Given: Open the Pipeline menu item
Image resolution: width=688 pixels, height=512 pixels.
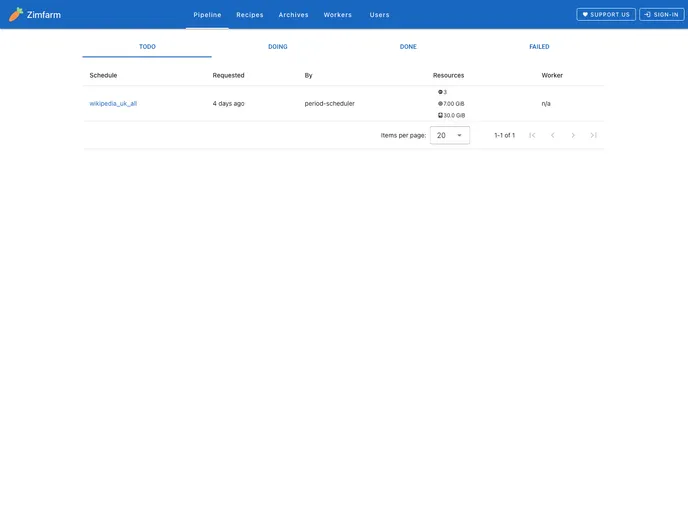Looking at the screenshot, I should pyautogui.click(x=207, y=15).
